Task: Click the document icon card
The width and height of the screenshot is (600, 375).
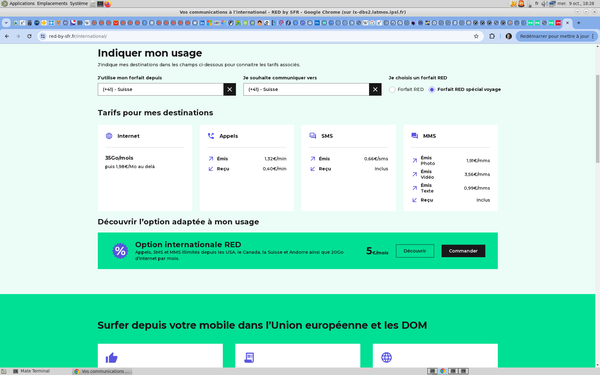Action: [x=249, y=358]
